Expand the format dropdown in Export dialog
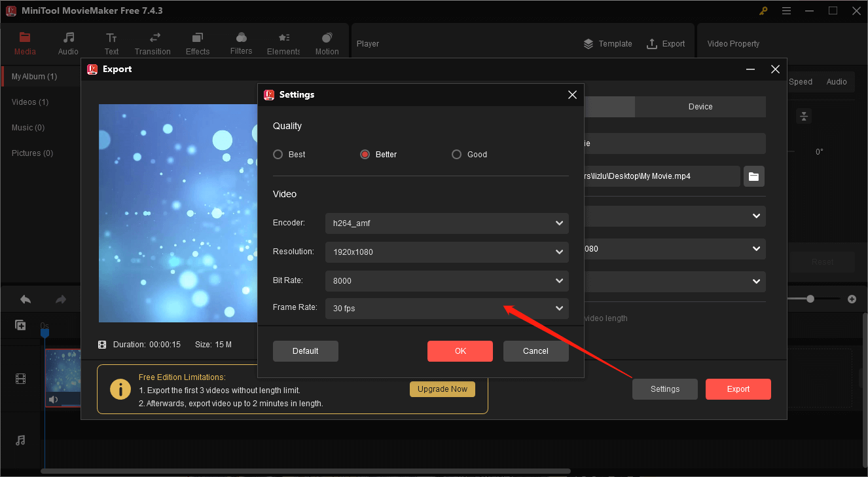This screenshot has width=868, height=477. (757, 216)
